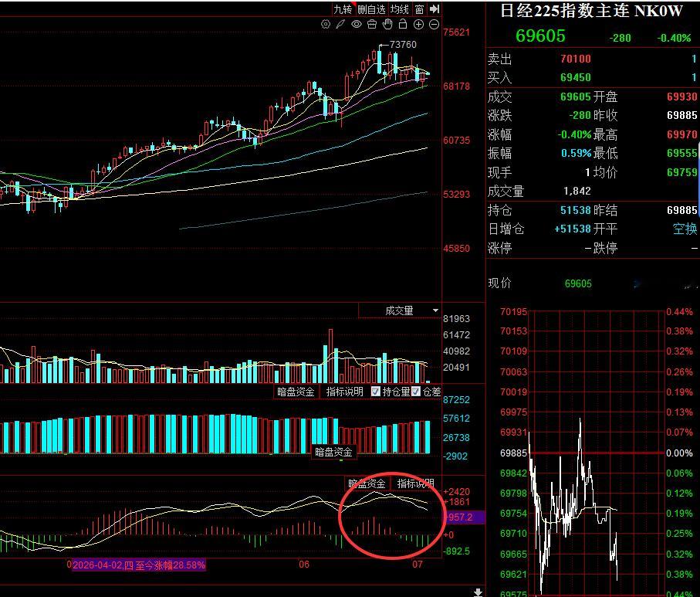Select the title 日经225指数主连 NK0W
Viewport: 700px width, 597px height.
pos(591,11)
